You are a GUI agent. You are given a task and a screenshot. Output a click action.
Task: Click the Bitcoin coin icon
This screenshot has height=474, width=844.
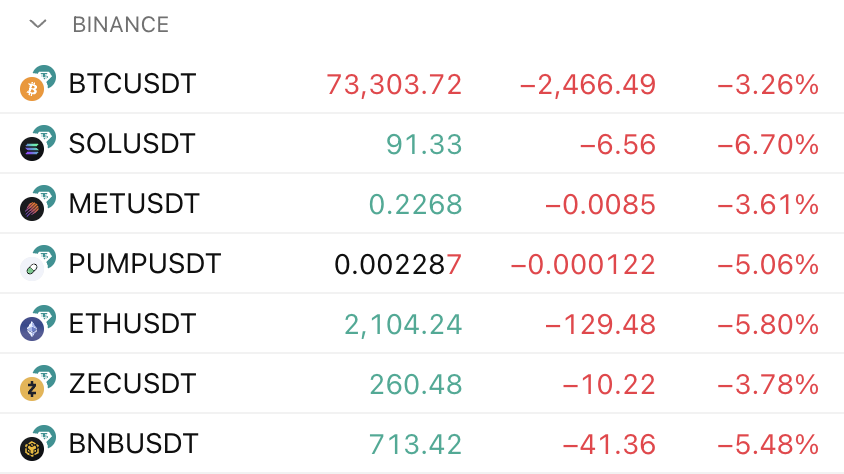pos(32,89)
